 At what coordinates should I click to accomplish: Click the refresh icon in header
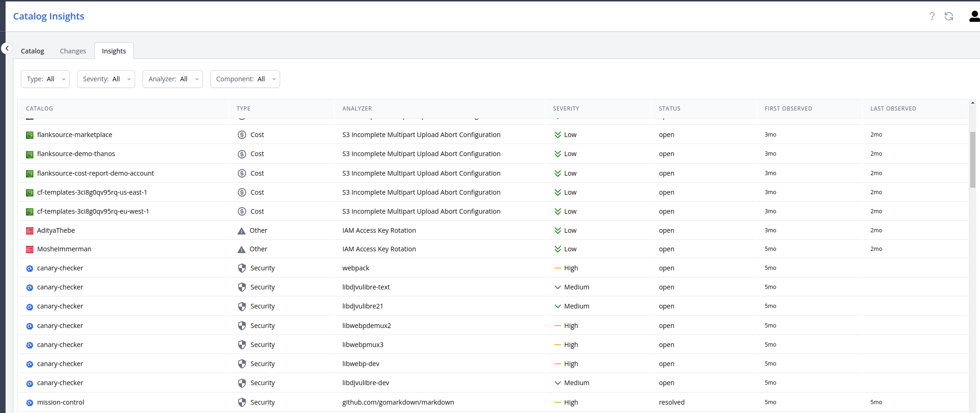pos(949,16)
